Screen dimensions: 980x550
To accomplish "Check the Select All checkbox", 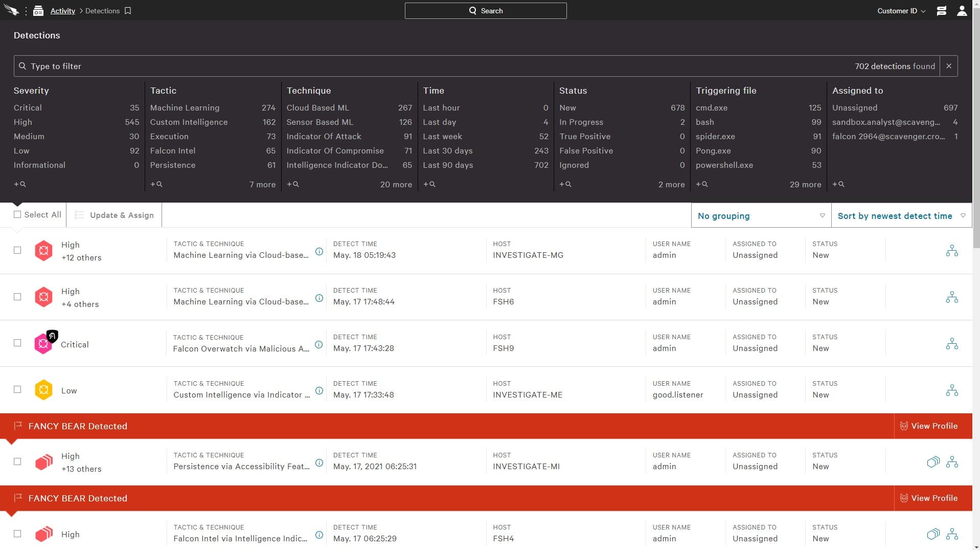I will 17,215.
